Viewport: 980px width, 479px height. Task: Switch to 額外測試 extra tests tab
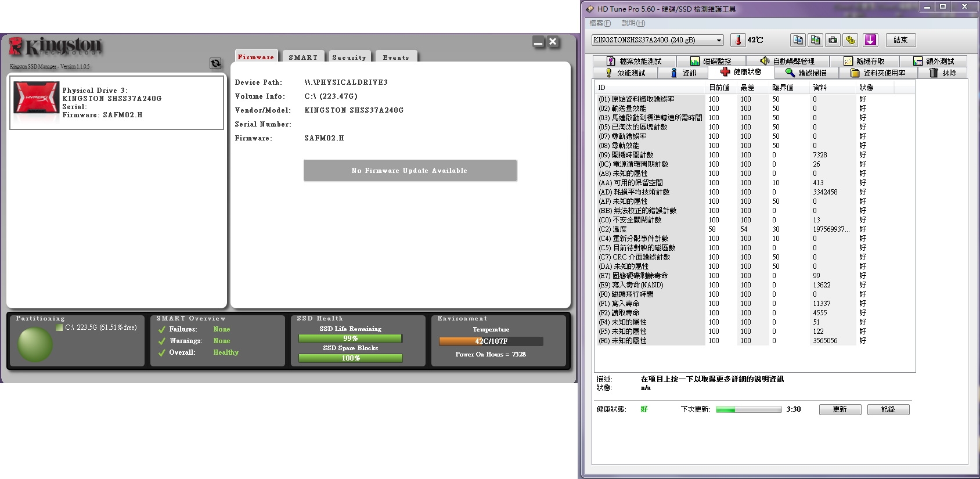[933, 61]
